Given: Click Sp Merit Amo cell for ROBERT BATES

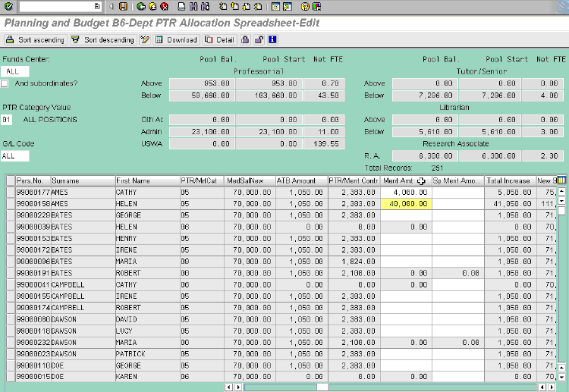Looking at the screenshot, I should [458, 273].
